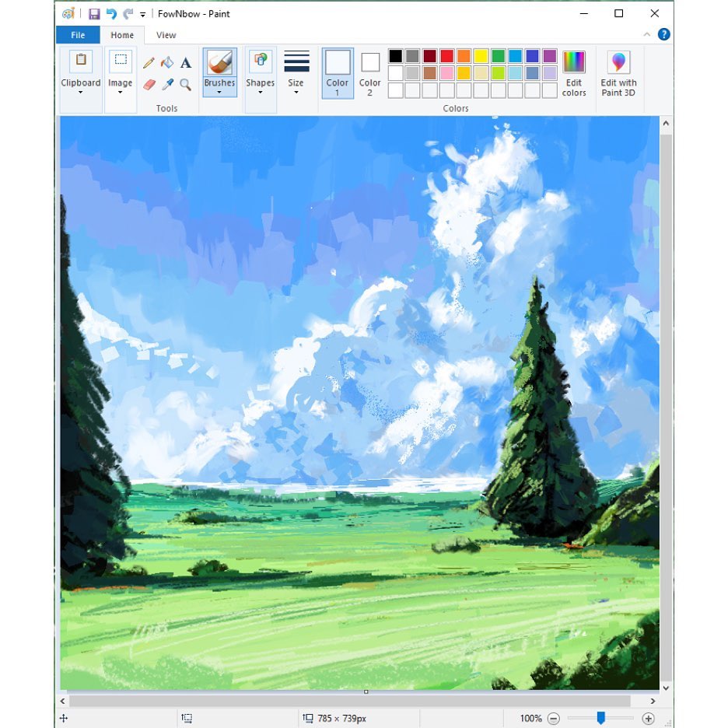Screen dimensions: 728x728
Task: Click horizontal scrollbar left arrow
Action: point(63,701)
